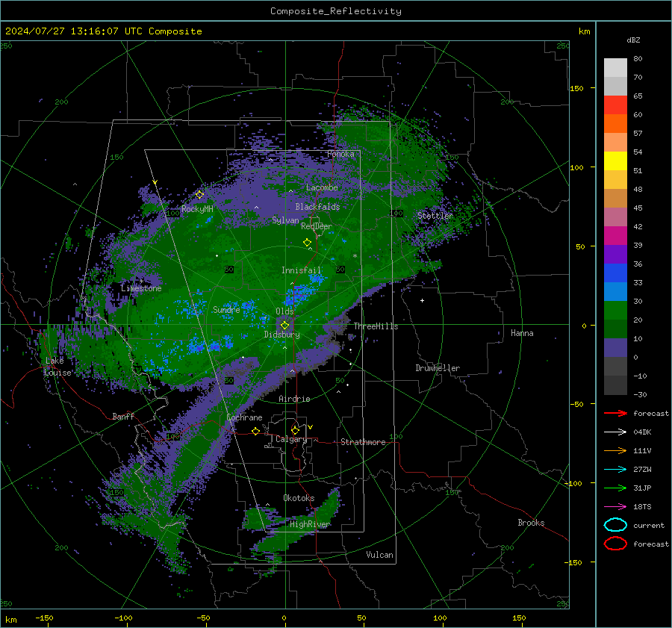This screenshot has height=628, width=672.
Task: Click the cyan current ellipse icon
Action: coord(615,525)
